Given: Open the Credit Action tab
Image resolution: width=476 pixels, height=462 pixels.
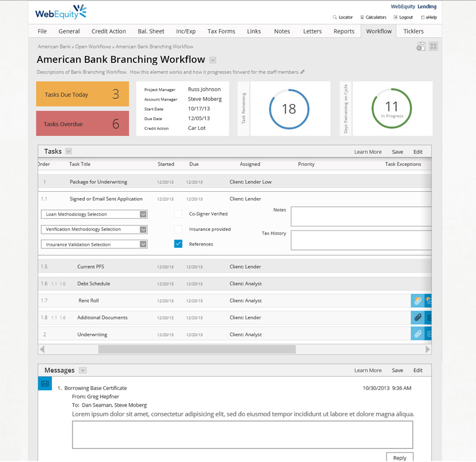Looking at the screenshot, I should [x=109, y=31].
